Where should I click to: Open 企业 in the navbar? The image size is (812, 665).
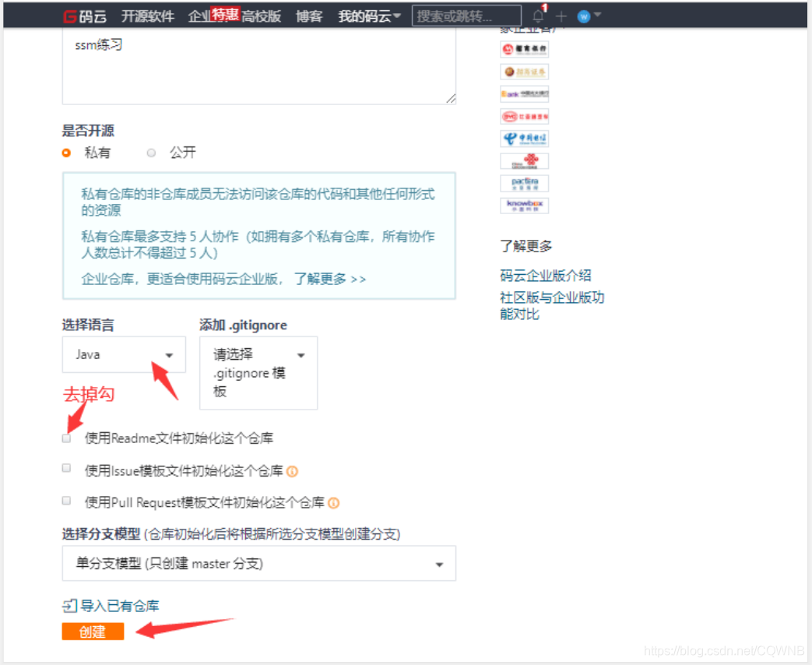[x=200, y=16]
